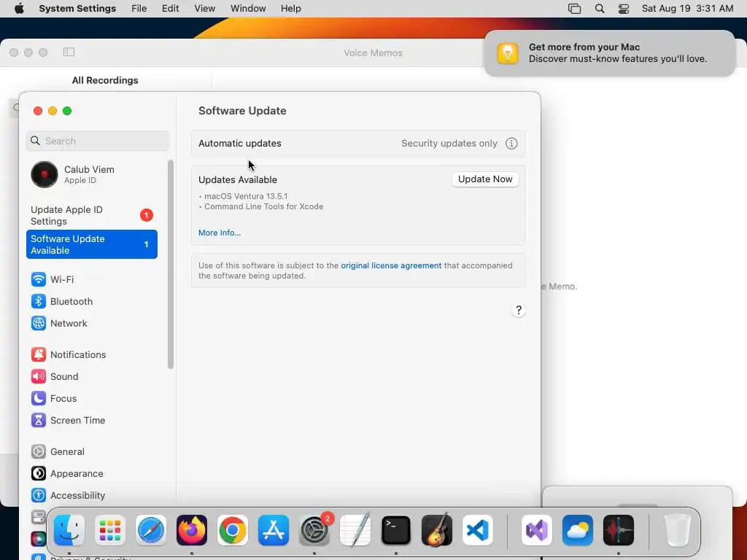Open Focus settings in sidebar
The height and width of the screenshot is (560, 747).
[91, 399]
